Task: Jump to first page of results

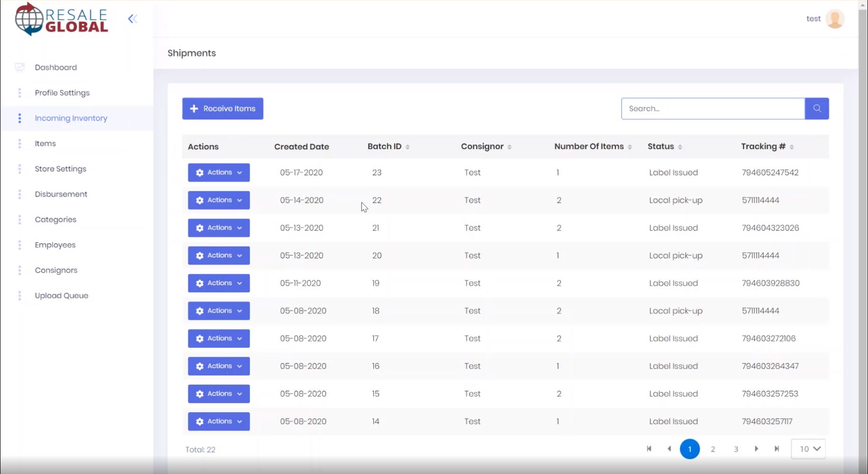Action: click(x=649, y=449)
